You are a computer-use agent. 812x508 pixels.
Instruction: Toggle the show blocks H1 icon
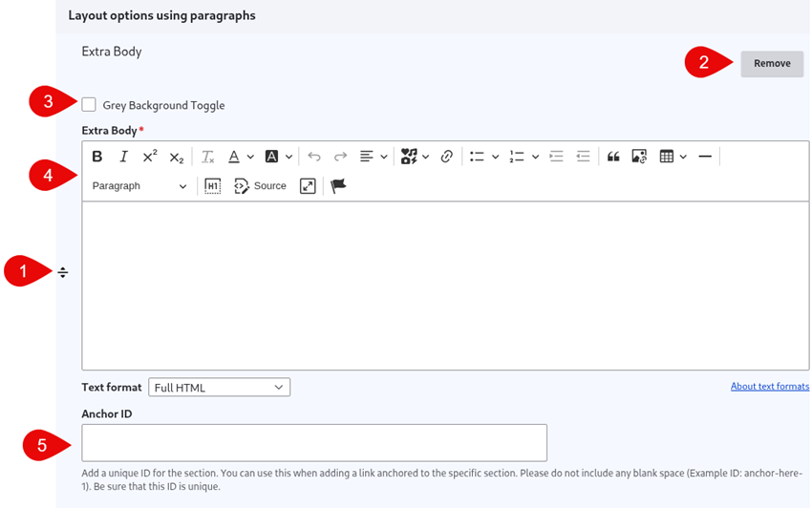[x=212, y=186]
